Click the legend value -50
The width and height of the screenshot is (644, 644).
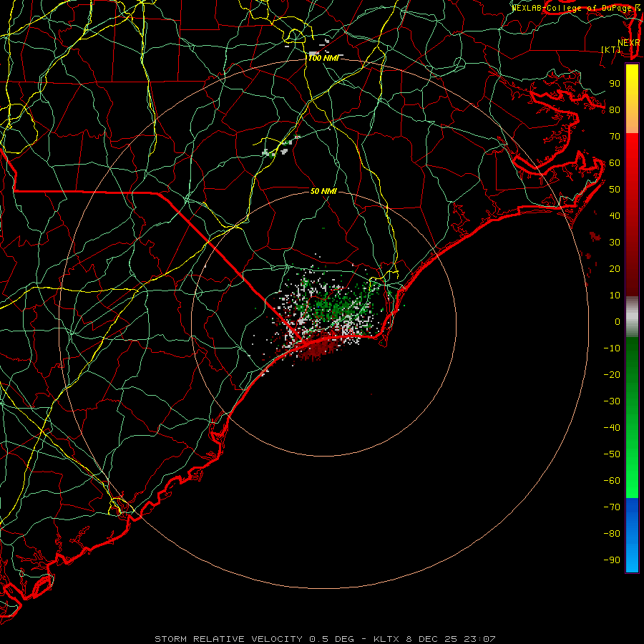tap(612, 454)
